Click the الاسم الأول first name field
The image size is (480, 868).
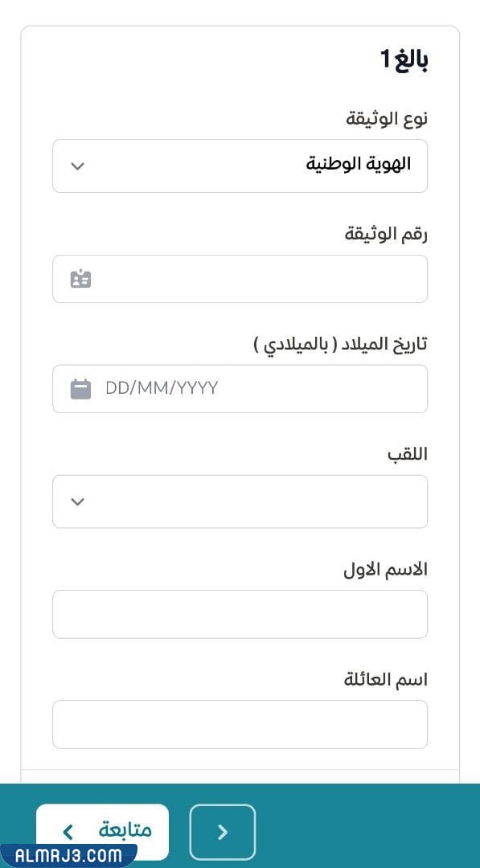[240, 614]
